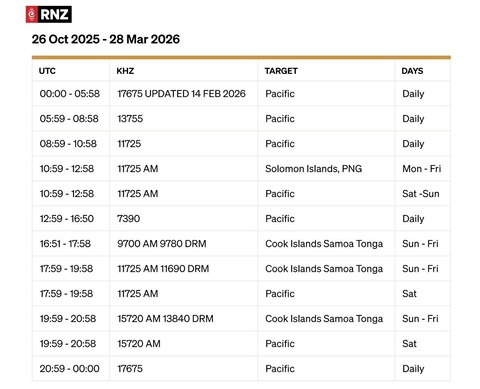Image resolution: width=480 pixels, height=389 pixels.
Task: Select '17:59 - 19:58' in the 11690 DRM row
Action: tap(67, 269)
